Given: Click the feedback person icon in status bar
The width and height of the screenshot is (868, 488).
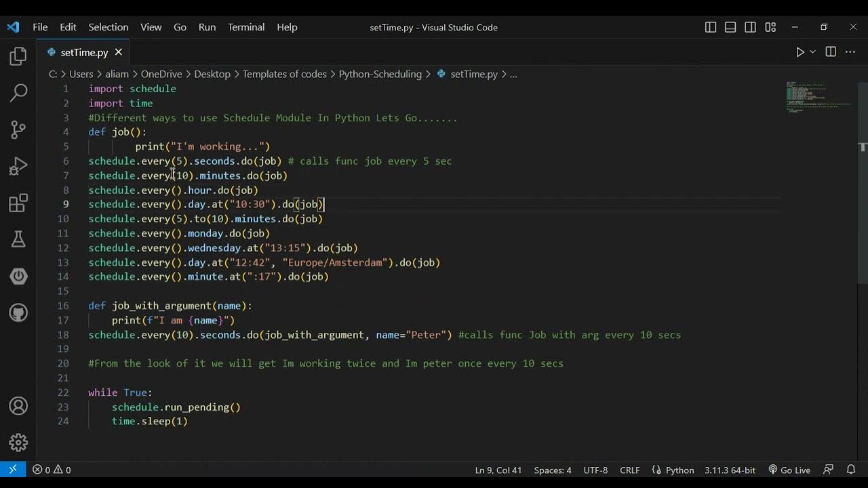Looking at the screenshot, I should coord(828,470).
